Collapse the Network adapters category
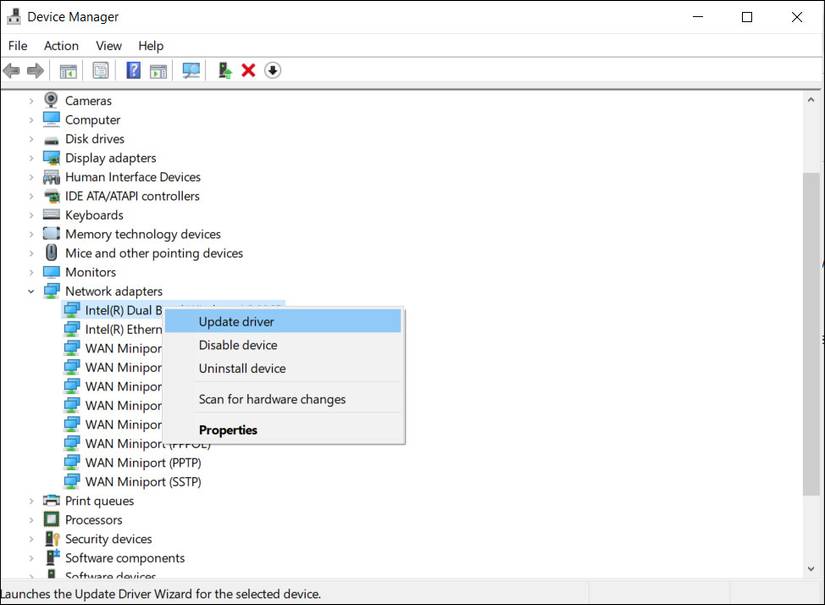 point(31,291)
